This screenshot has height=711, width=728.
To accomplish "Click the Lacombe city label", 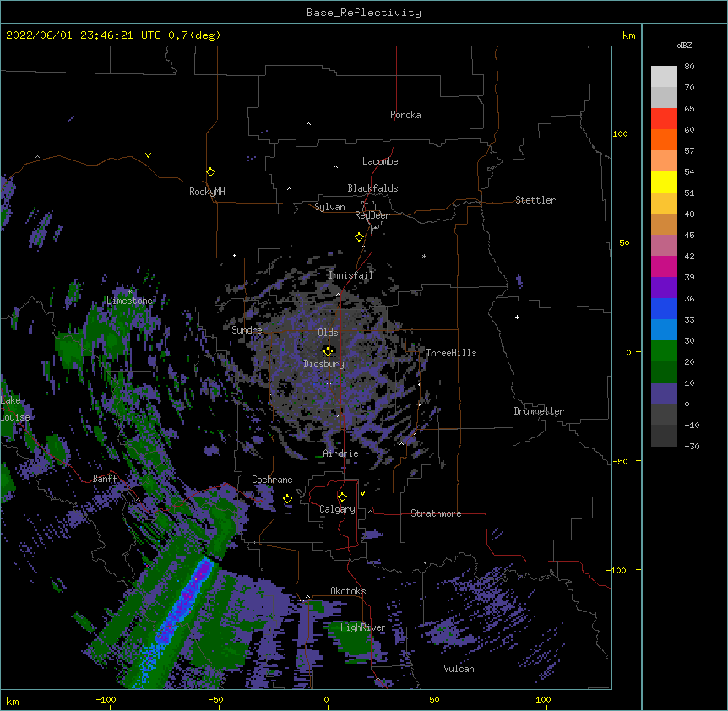I will coord(380,161).
